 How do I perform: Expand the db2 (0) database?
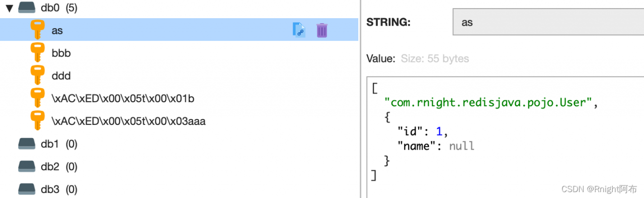coord(59,167)
